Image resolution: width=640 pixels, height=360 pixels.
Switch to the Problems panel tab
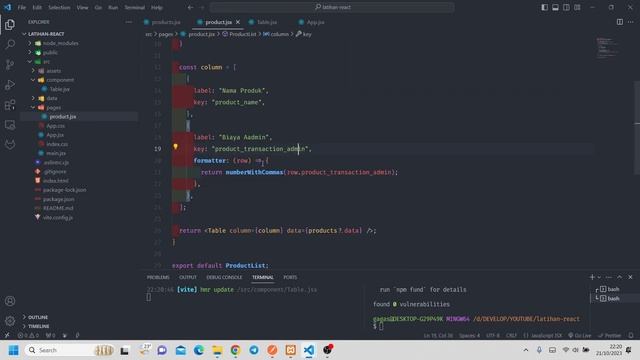(158, 277)
